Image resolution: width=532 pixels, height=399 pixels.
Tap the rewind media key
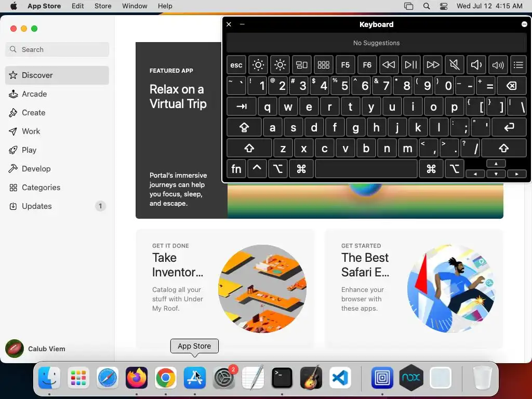pos(389,65)
